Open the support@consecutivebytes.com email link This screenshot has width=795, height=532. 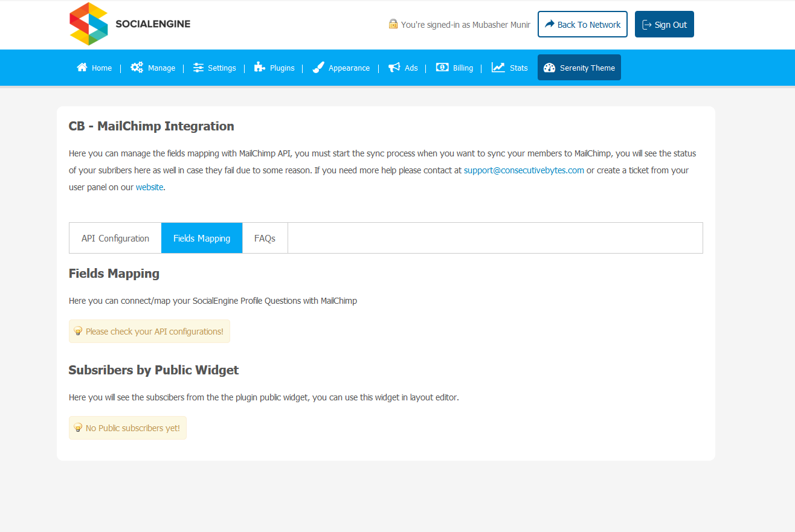pyautogui.click(x=524, y=170)
